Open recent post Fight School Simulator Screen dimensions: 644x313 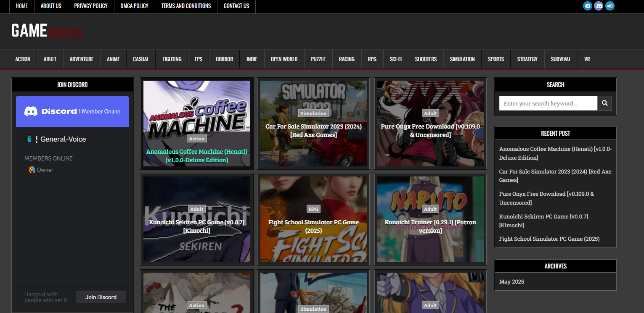549,239
